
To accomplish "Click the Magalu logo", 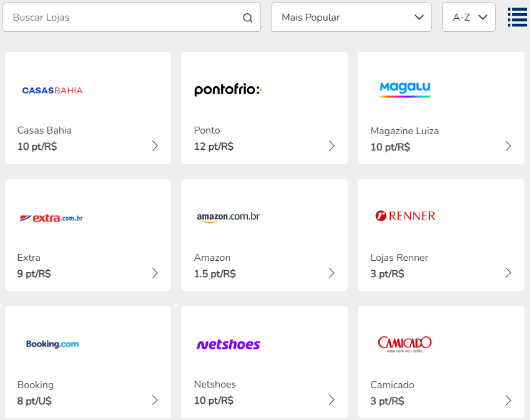I will tap(405, 89).
